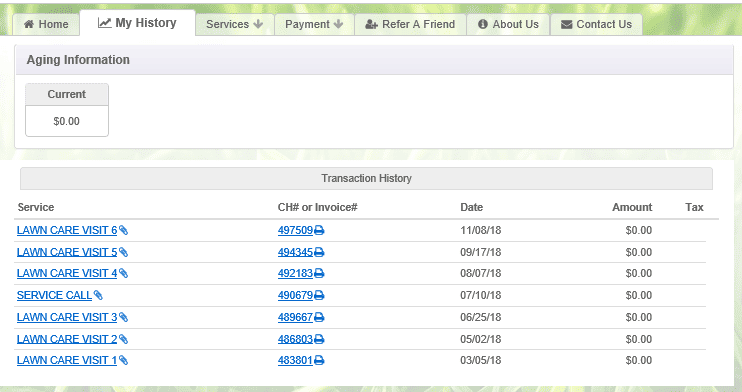Click the CH# or Invoice# column header
Viewport: 742px width, 392px height.
pos(318,207)
